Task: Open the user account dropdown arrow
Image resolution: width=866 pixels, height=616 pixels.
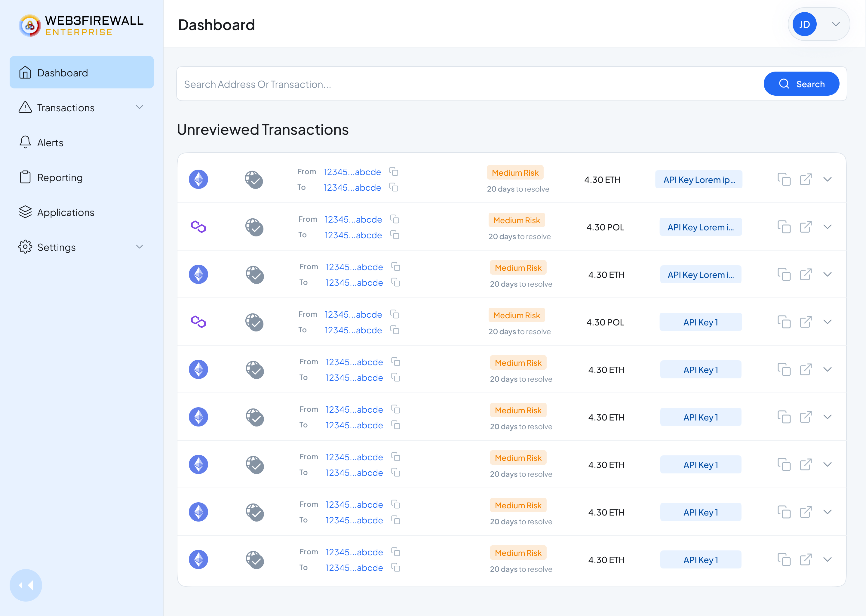Action: pos(836,24)
